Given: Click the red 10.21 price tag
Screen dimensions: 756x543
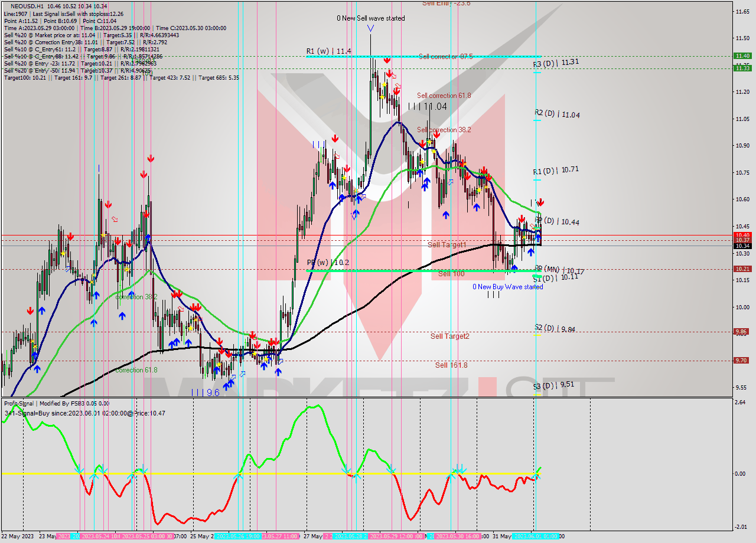Looking at the screenshot, I should [742, 269].
